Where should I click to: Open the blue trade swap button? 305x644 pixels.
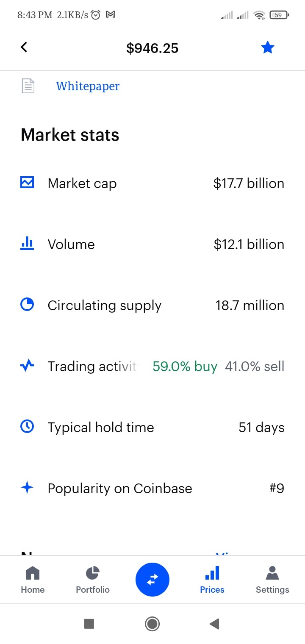tap(152, 580)
